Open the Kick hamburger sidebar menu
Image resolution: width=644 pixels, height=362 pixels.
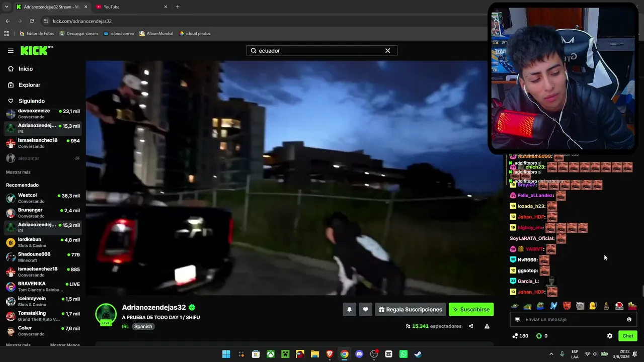[x=11, y=51]
